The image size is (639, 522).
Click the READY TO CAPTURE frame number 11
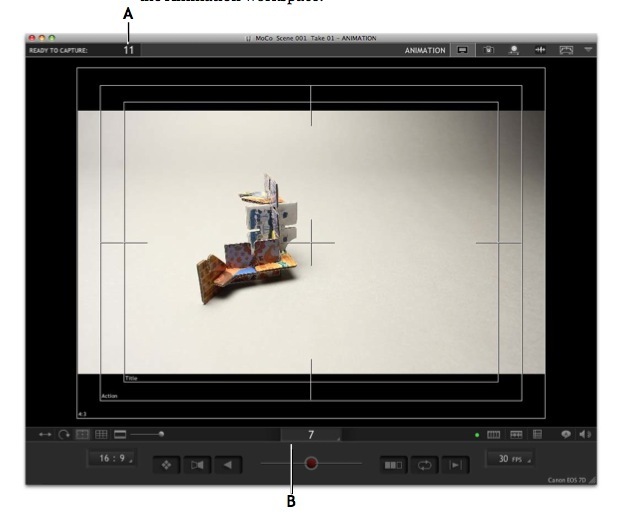(129, 50)
